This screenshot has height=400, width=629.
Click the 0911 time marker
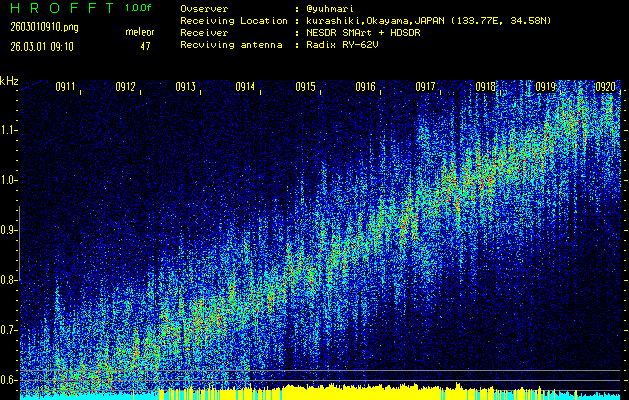click(x=66, y=87)
